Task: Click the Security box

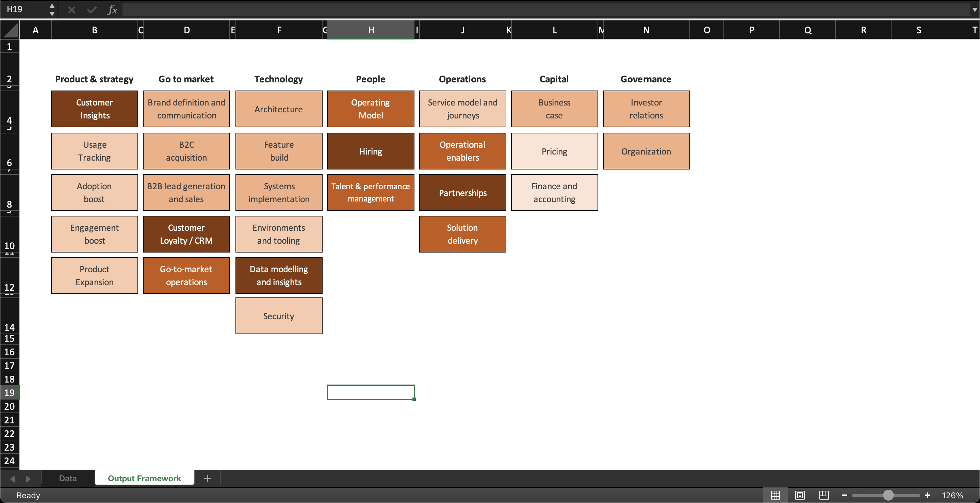Action: [x=279, y=316]
